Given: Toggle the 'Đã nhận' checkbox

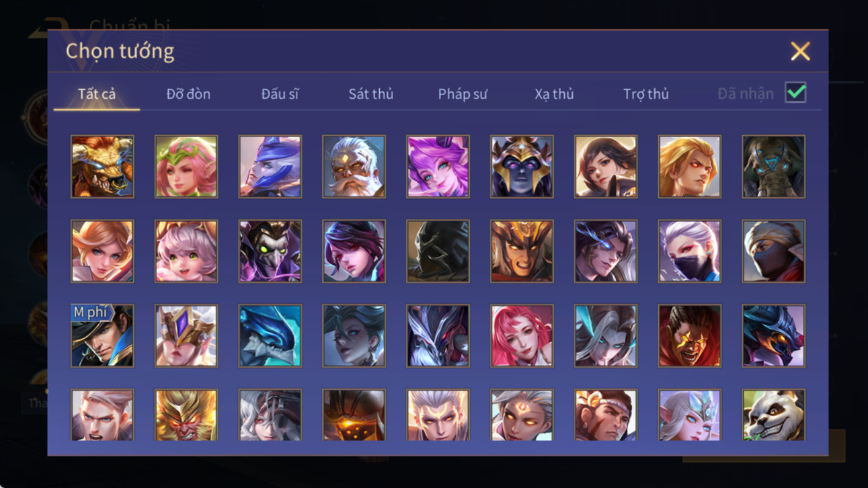Looking at the screenshot, I should coord(795,93).
